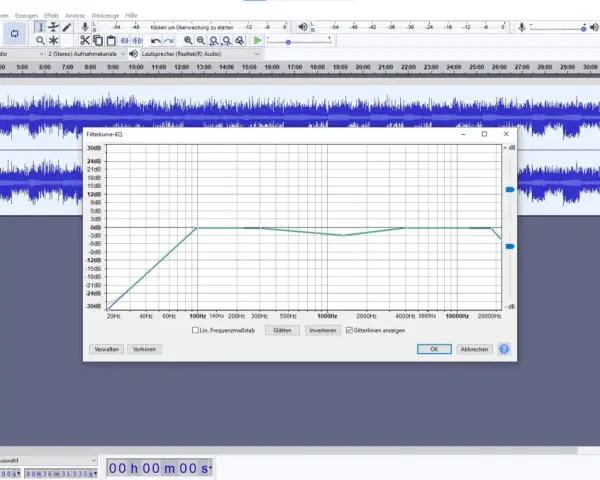The width and height of the screenshot is (600, 480).
Task: Click Zoom to Selection icon
Action: (214, 40)
